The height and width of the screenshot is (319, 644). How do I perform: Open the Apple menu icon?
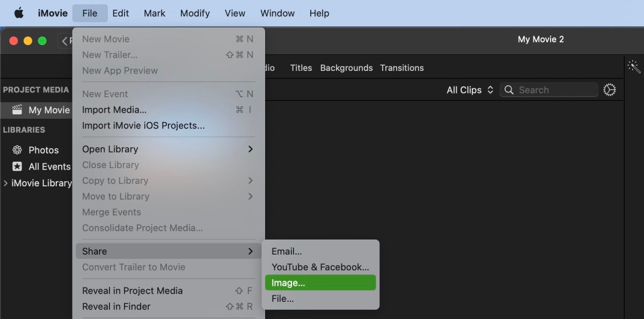point(18,13)
